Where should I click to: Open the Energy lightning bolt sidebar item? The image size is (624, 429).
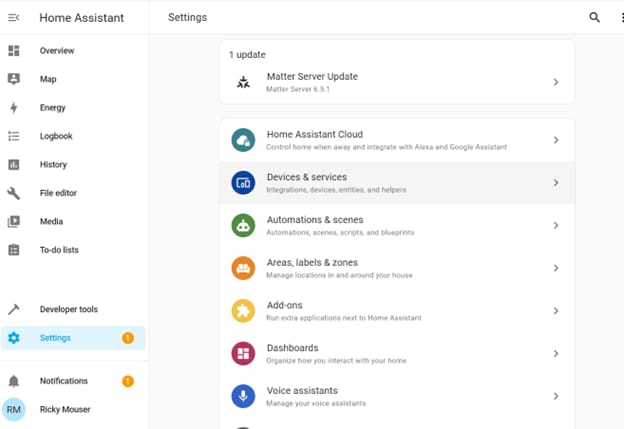click(x=73, y=107)
